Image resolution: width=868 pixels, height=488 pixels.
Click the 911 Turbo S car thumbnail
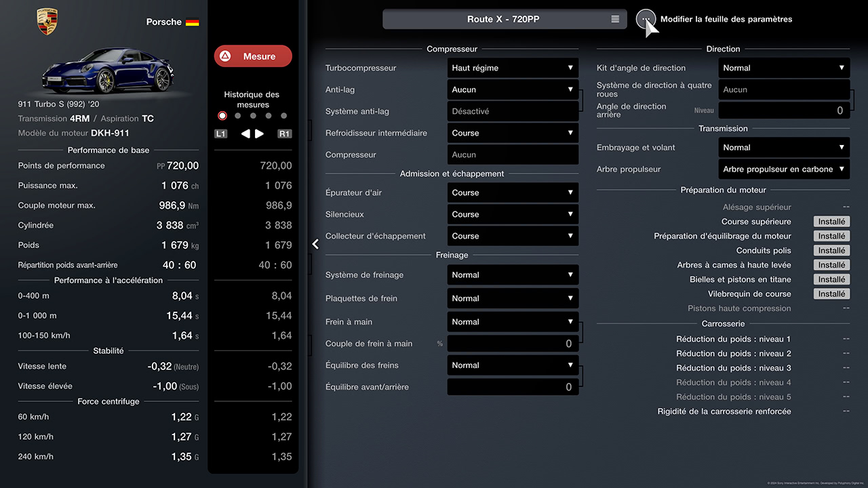108,70
